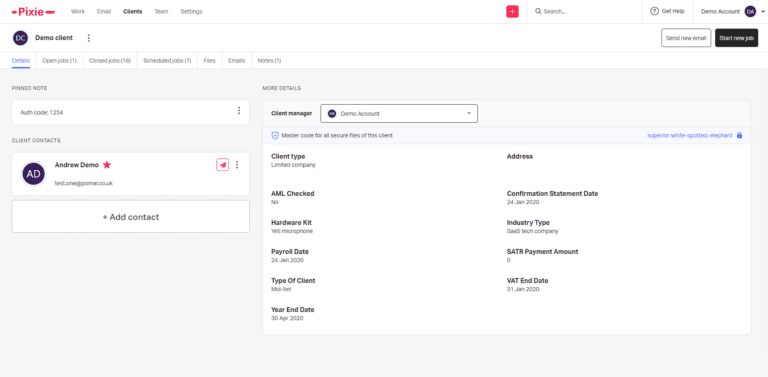Open the Email menu
The width and height of the screenshot is (768, 377).
point(104,11)
